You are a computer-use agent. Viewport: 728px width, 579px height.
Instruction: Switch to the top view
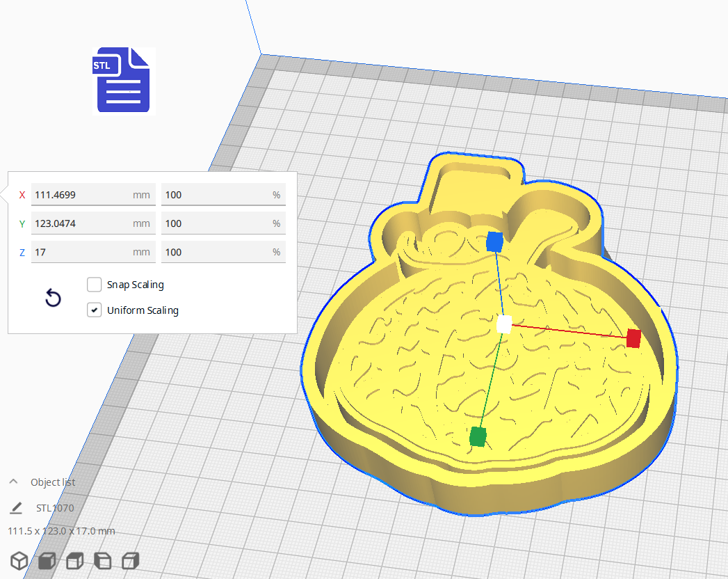point(74,560)
